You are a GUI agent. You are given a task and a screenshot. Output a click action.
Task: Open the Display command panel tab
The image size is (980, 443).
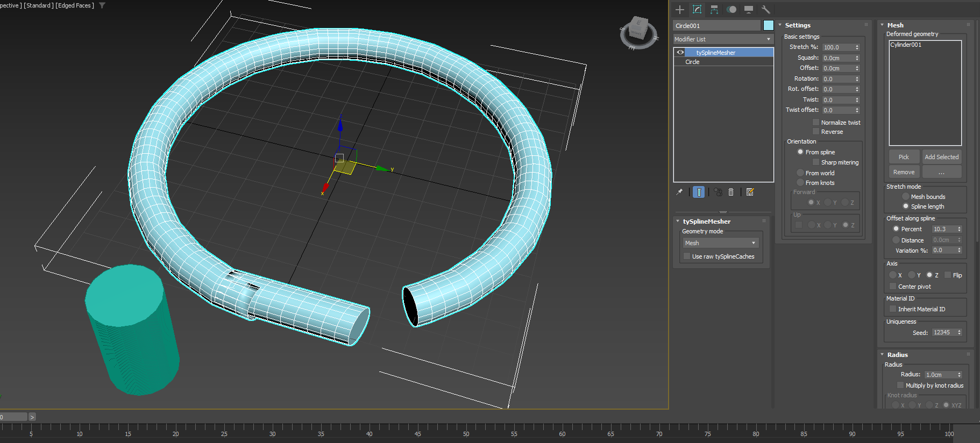coord(749,10)
